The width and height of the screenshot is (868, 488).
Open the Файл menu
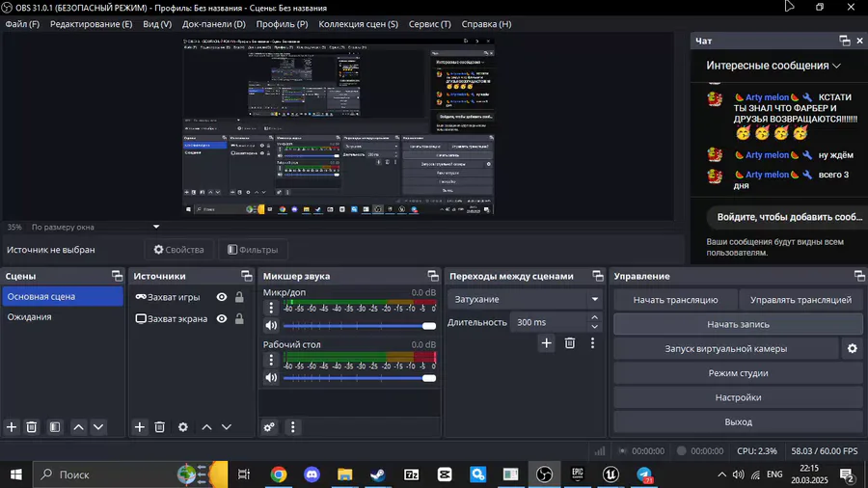pyautogui.click(x=22, y=24)
